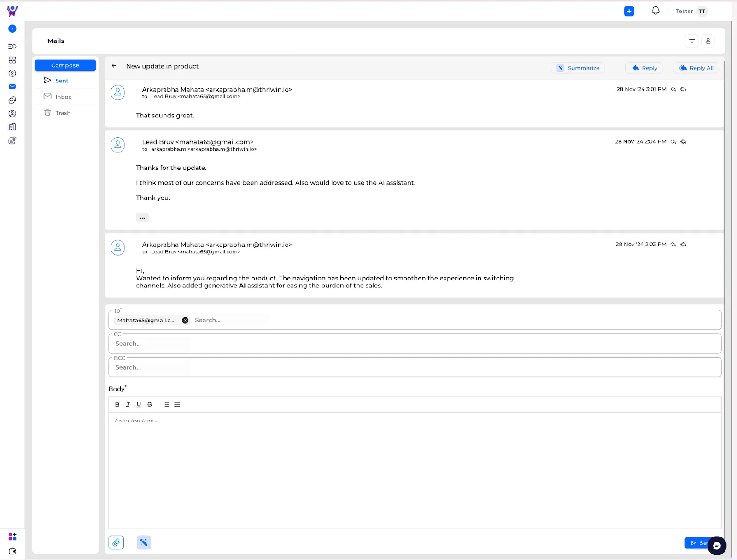Open the activity list icon in sidebar

coord(12,47)
